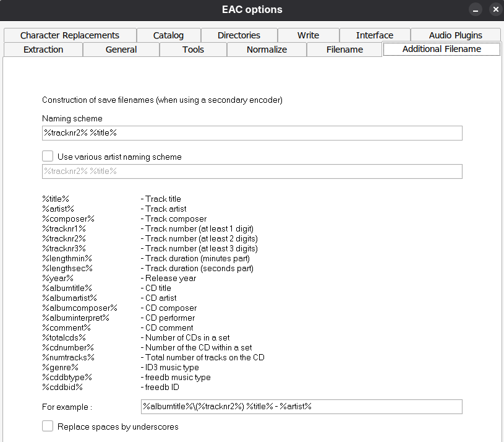Viewport: 504px width, 442px height.
Task: Click the Naming scheme input field
Action: point(252,133)
